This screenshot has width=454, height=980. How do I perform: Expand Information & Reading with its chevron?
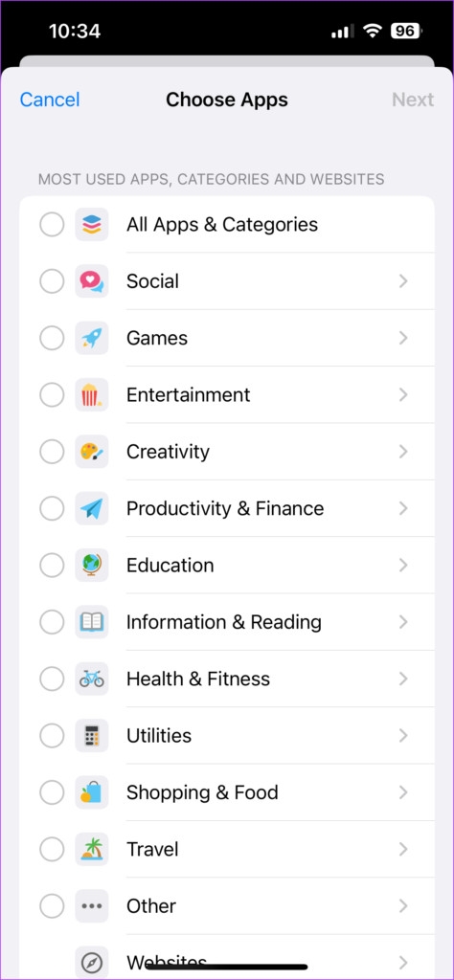click(403, 622)
